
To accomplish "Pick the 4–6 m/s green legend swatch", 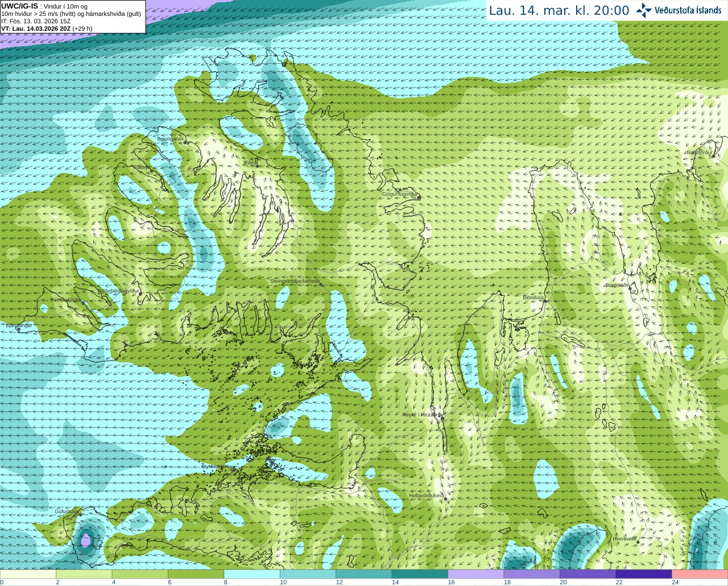I will pos(140,573).
